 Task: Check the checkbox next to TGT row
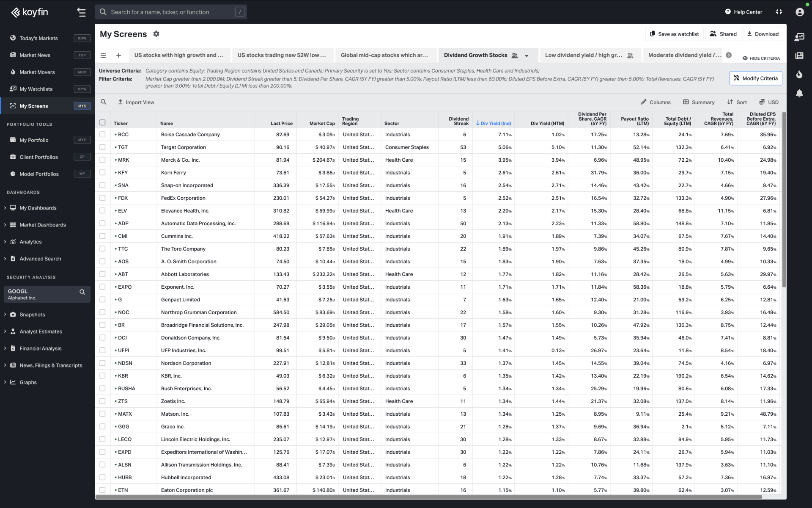(x=102, y=147)
